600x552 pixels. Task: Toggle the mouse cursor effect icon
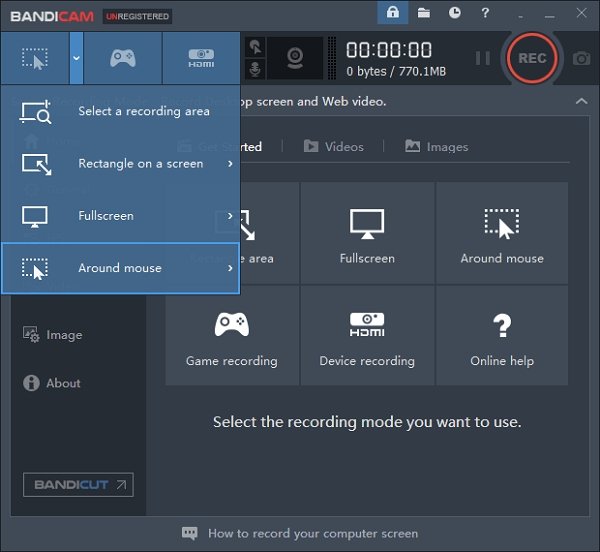point(255,47)
